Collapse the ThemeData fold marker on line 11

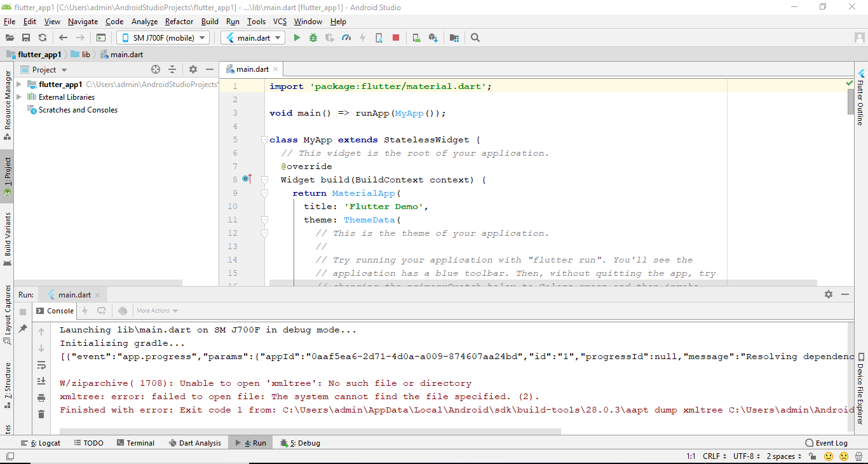click(x=265, y=220)
